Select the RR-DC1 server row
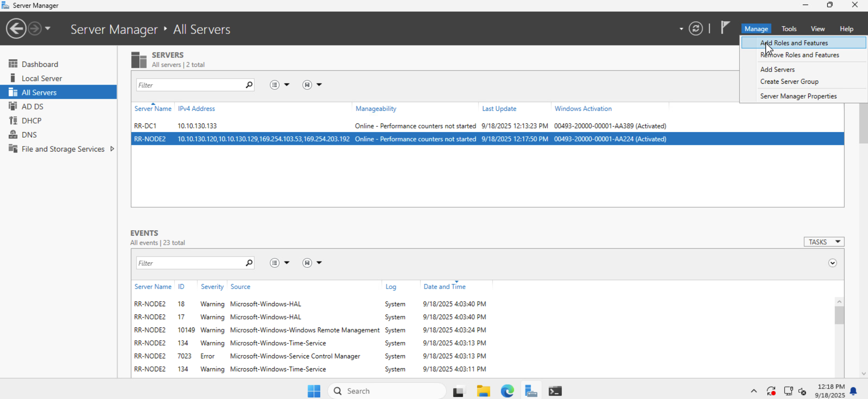 488,126
